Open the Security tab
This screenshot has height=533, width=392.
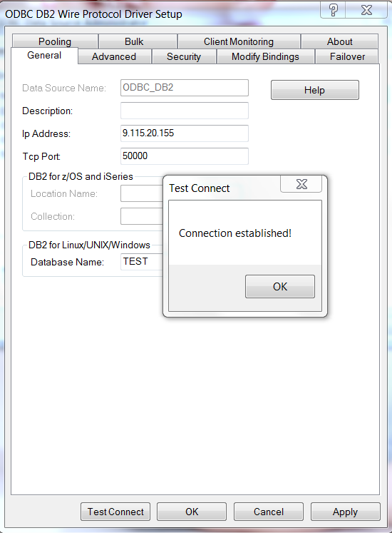click(x=184, y=56)
